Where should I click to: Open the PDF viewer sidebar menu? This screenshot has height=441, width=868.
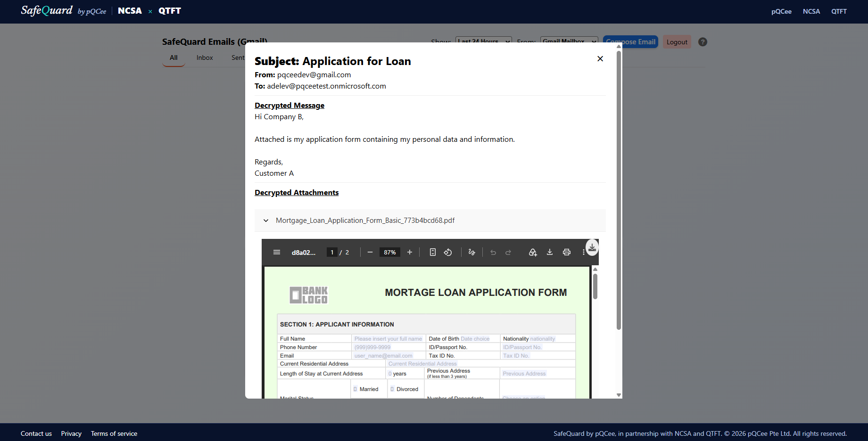277,253
